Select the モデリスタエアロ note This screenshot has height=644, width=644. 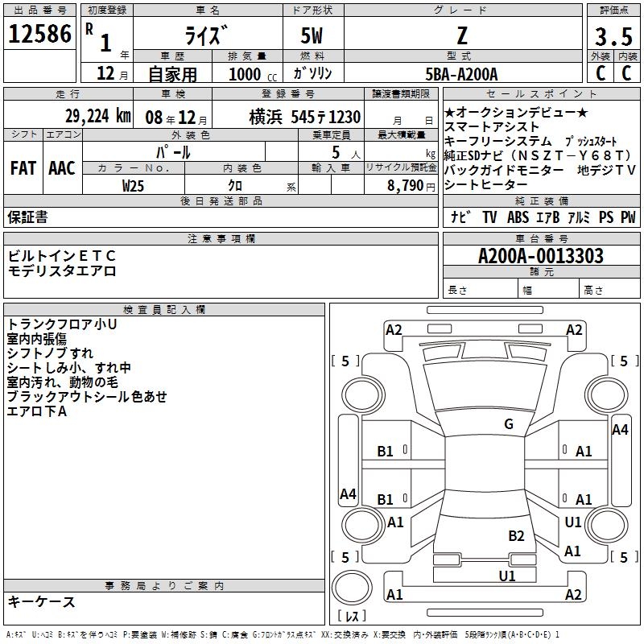point(62,271)
